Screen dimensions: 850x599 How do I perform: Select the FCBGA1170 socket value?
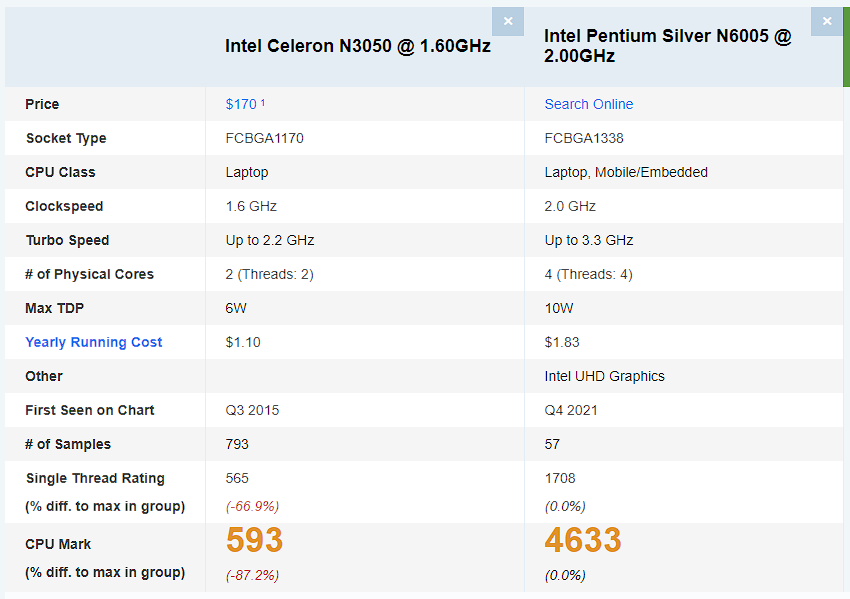point(265,138)
